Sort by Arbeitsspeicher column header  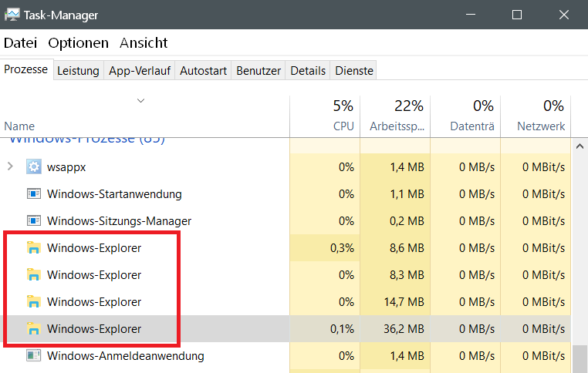coord(395,116)
